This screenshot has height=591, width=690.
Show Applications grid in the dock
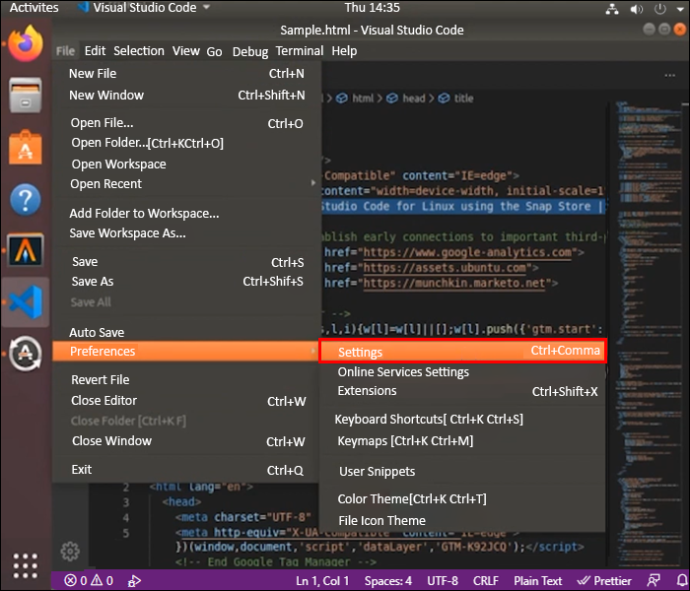(x=25, y=566)
